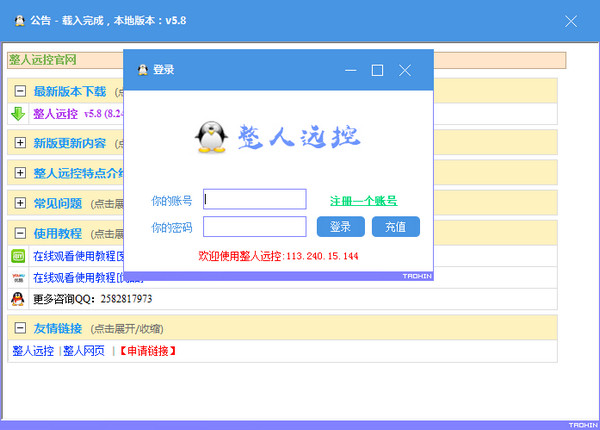The image size is (600, 430).
Task: Collapse the 使用教程 section
Action: point(20,233)
